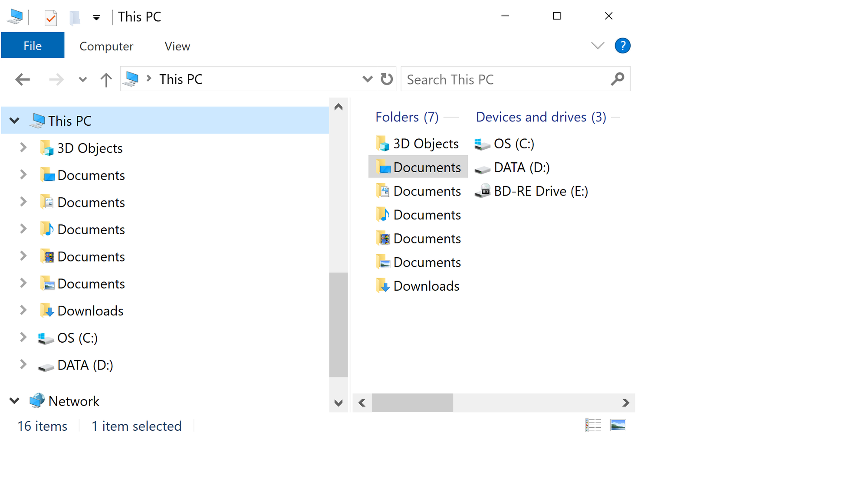Switch to Details view in status bar
The width and height of the screenshot is (868, 488).
[593, 426]
